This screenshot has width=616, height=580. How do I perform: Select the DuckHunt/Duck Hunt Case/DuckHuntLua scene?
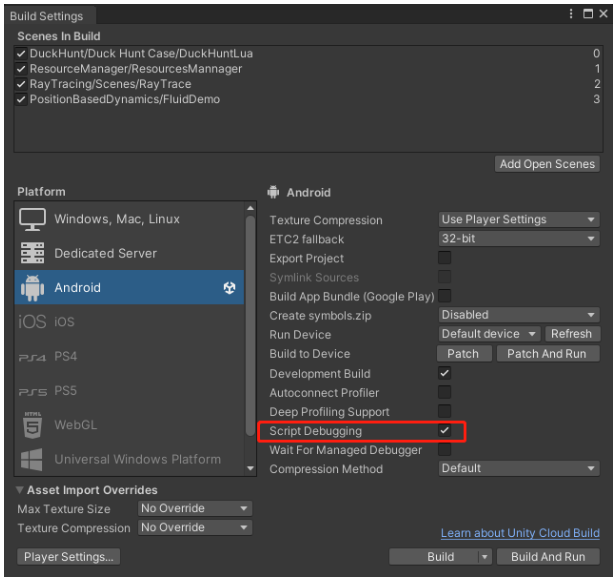pyautogui.click(x=308, y=53)
